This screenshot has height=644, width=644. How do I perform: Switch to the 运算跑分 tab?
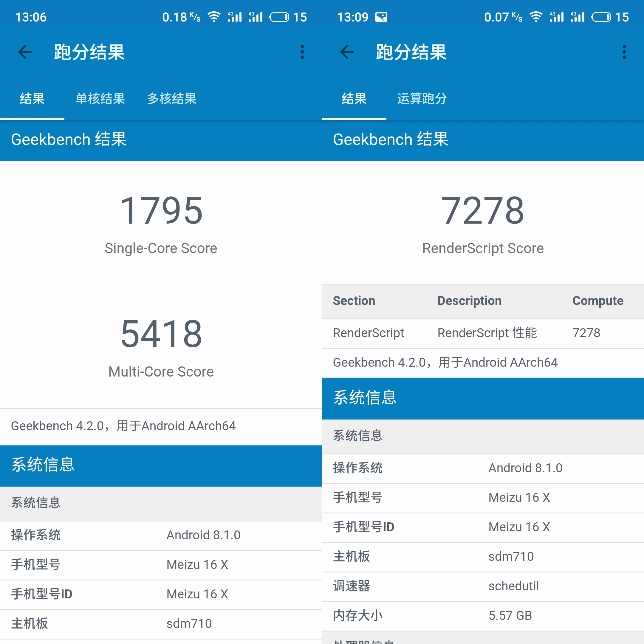tap(422, 99)
